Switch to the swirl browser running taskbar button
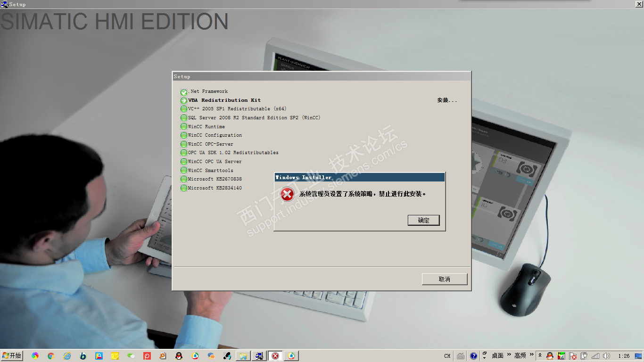Viewport: 644px width, 362px height. (x=291, y=356)
